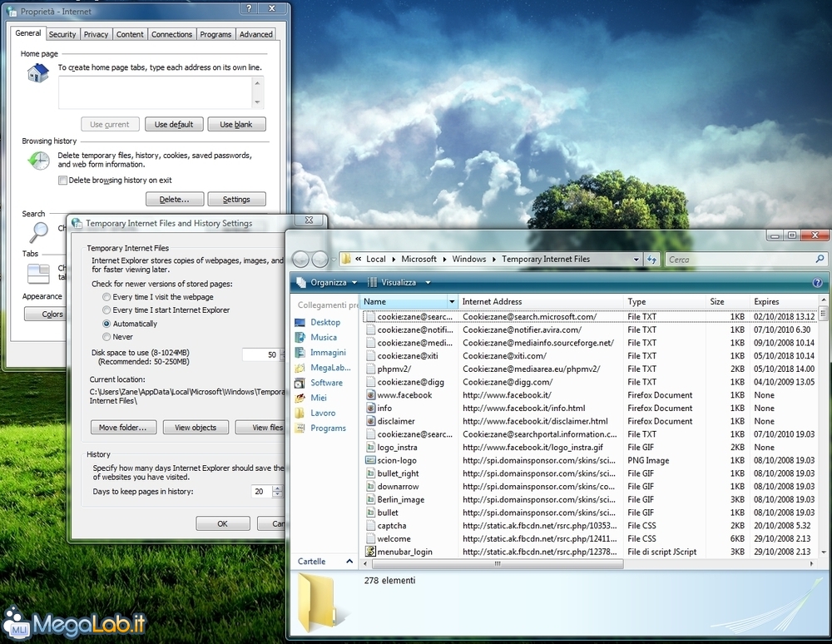The height and width of the screenshot is (644, 832).
Task: Click the vertical scrollbar down arrow in file list
Action: pyautogui.click(x=823, y=552)
